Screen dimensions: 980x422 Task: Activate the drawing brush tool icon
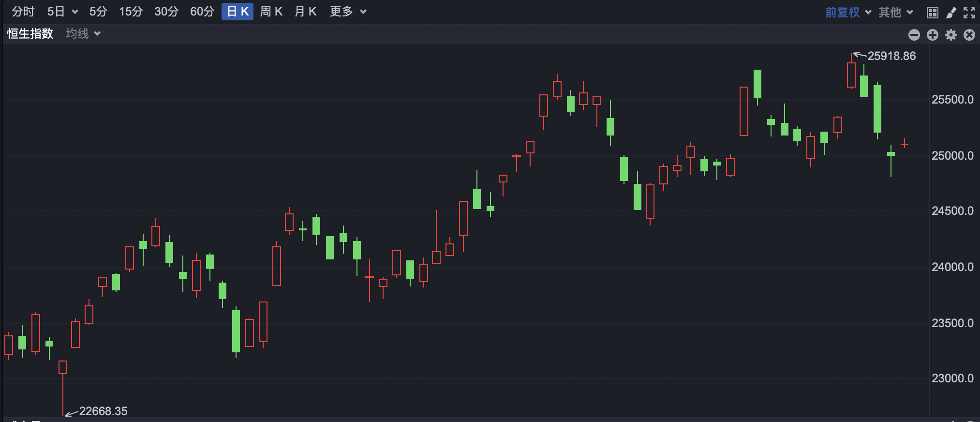(x=951, y=13)
